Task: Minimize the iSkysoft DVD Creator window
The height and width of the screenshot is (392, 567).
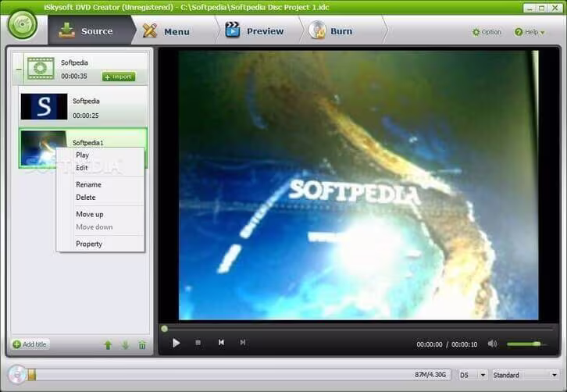Action: [x=530, y=8]
